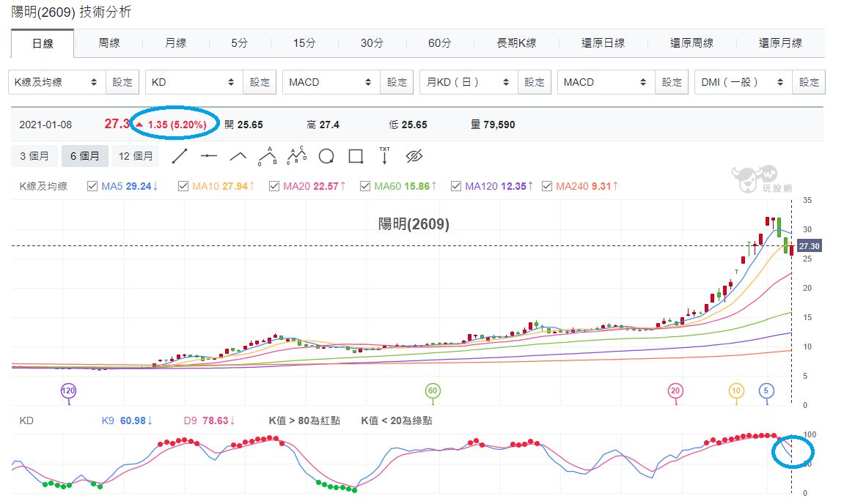844x504 pixels.
Task: Click 設定 next to KD dropdown
Action: (x=260, y=82)
